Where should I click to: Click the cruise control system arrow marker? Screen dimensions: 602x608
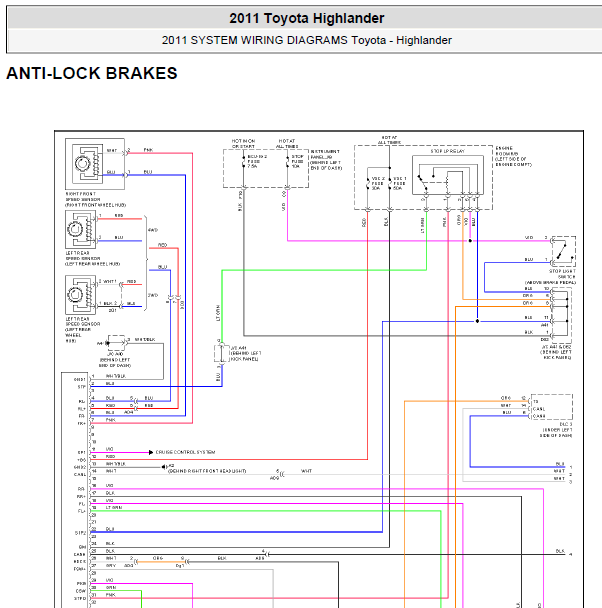(x=151, y=452)
